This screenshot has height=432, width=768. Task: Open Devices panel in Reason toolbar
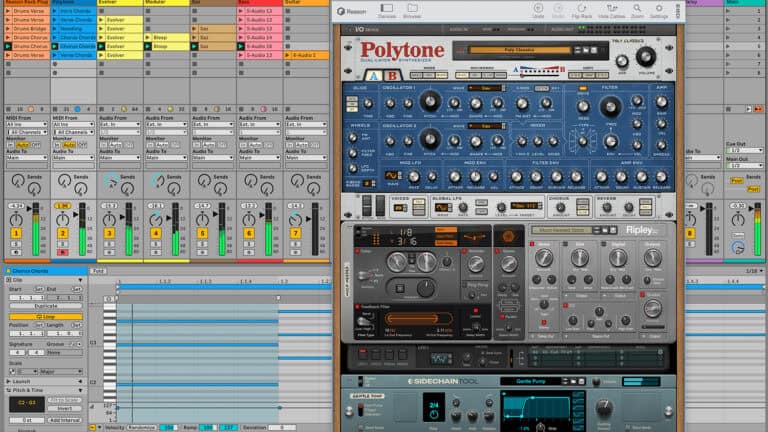coord(386,11)
